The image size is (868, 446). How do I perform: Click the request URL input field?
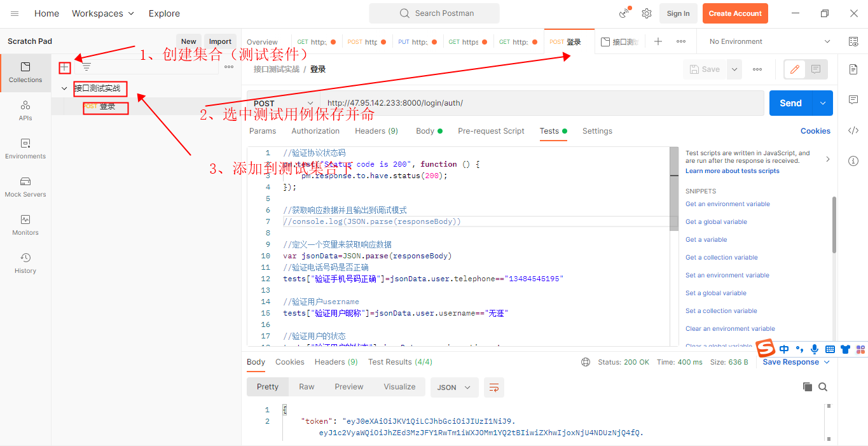click(x=542, y=103)
